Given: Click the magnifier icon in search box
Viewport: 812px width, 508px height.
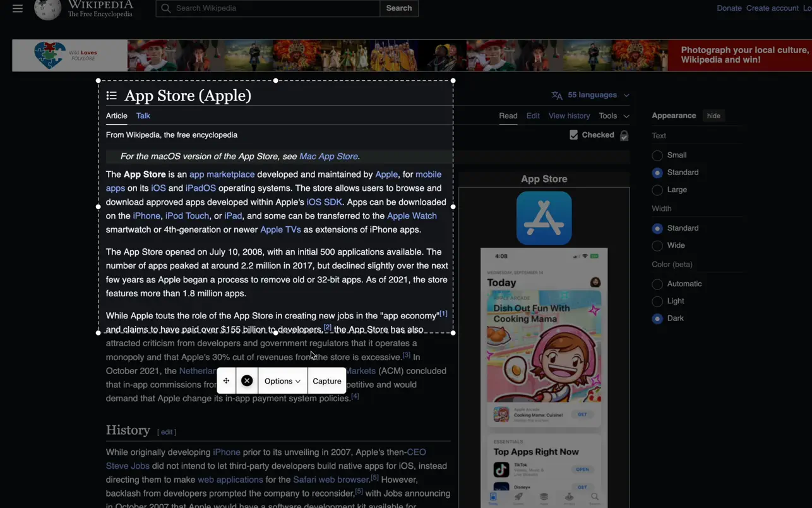Looking at the screenshot, I should [x=166, y=8].
